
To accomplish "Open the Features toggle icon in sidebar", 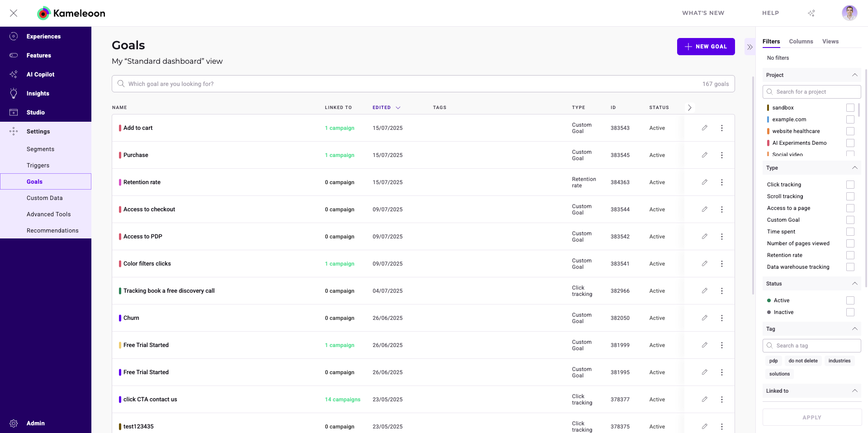I will click(14, 55).
